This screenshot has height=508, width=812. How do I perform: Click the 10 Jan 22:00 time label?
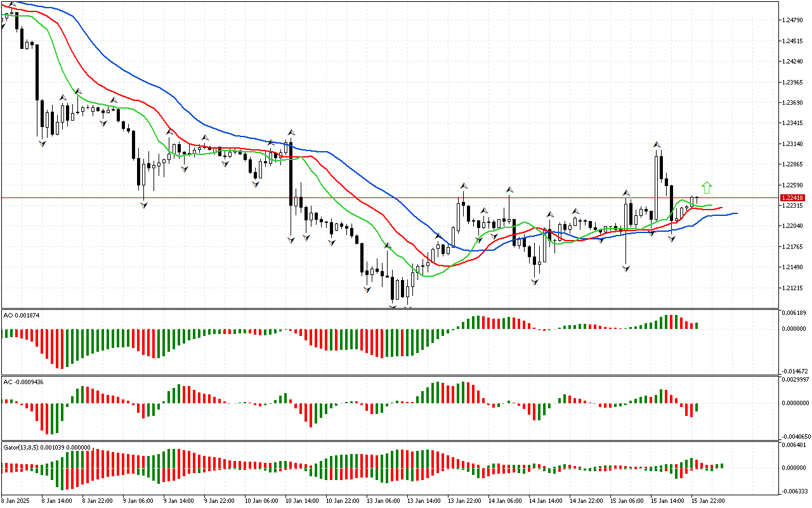point(342,501)
